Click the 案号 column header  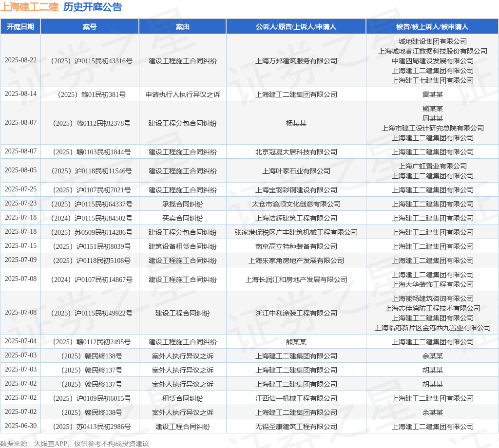(90, 27)
